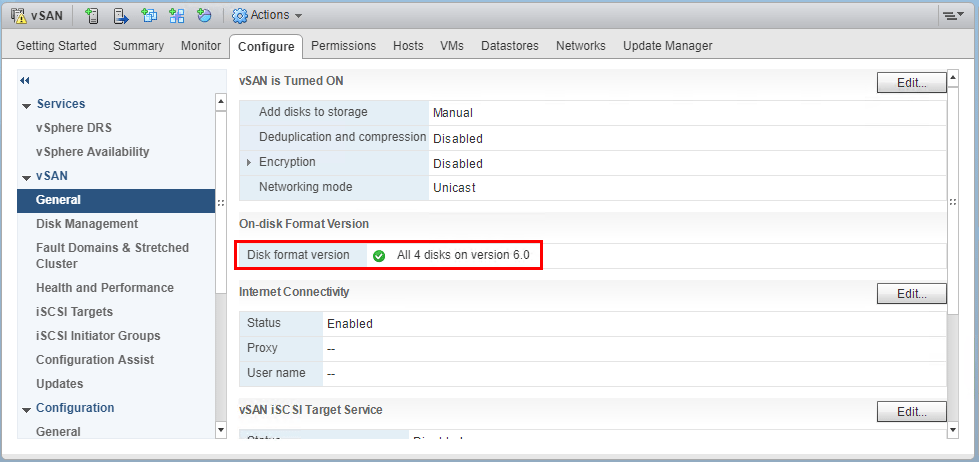The height and width of the screenshot is (462, 979).
Task: Open the panel options menu at top right
Action: 951,16
